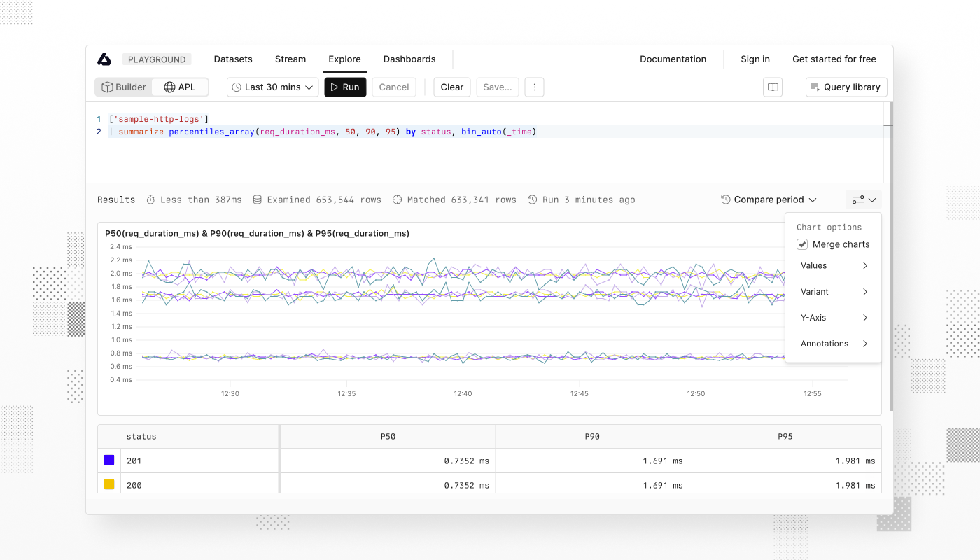The width and height of the screenshot is (980, 560).
Task: Toggle APL query mode
Action: [x=181, y=87]
